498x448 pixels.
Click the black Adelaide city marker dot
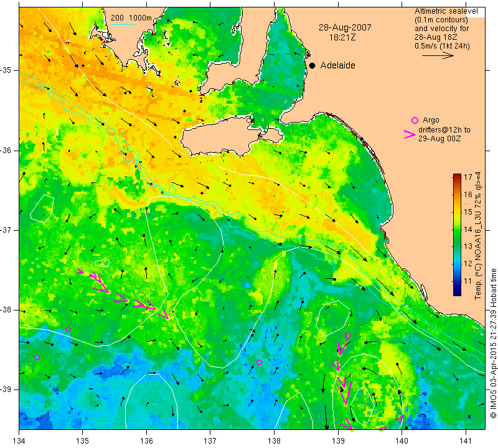[x=312, y=66]
